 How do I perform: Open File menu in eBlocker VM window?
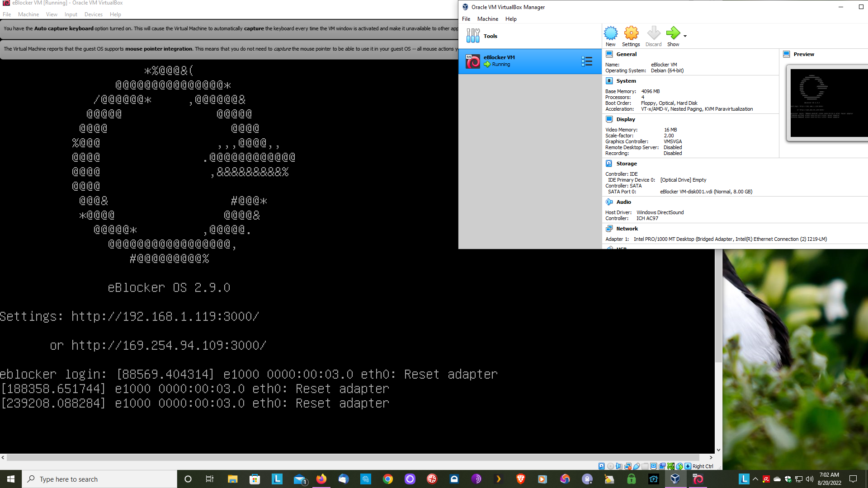coord(7,14)
